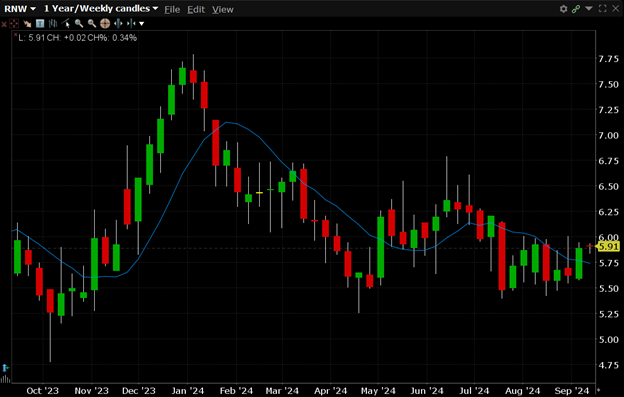Click the CH%: 0.34% readout
The width and height of the screenshot is (624, 397).
(112, 38)
